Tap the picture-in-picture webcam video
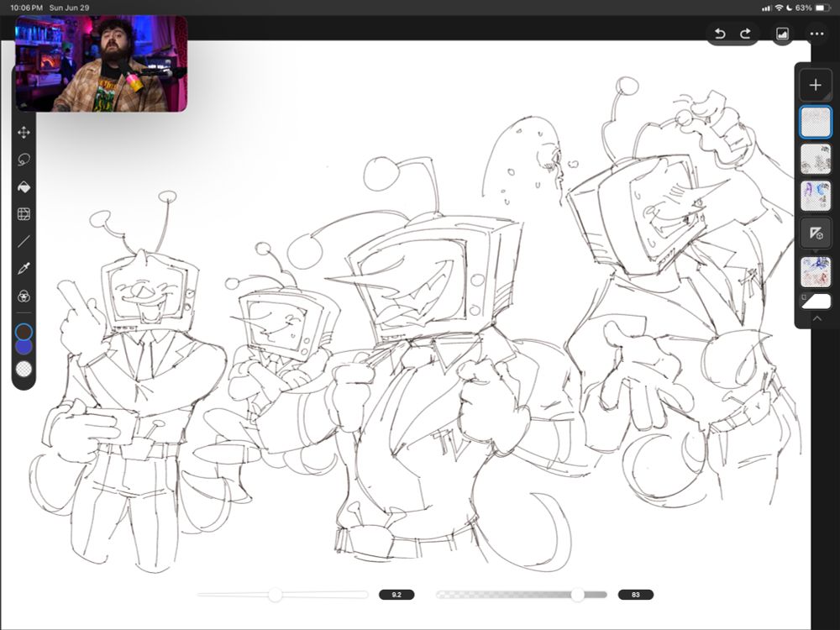This screenshot has width=840, height=630. (102, 64)
